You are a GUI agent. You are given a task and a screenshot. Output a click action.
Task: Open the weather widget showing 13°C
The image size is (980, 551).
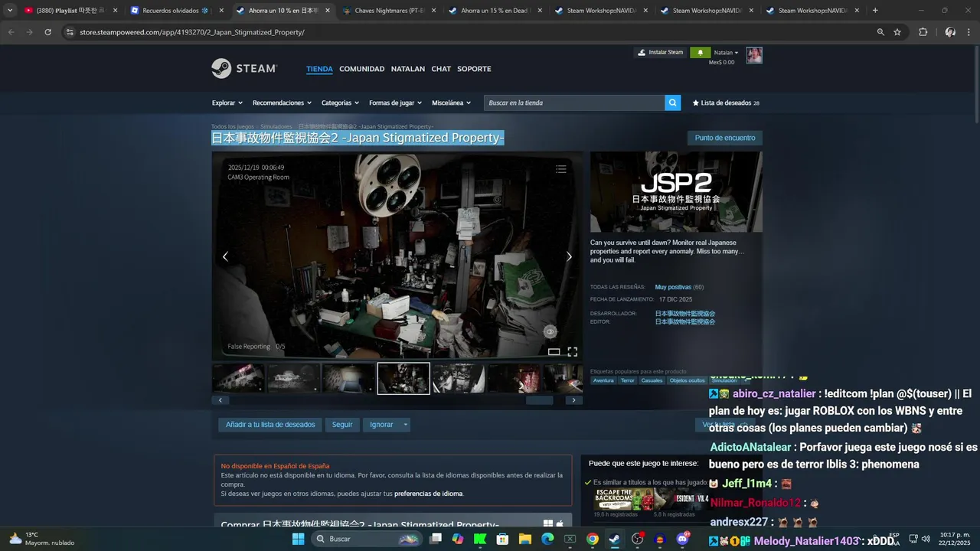41,539
